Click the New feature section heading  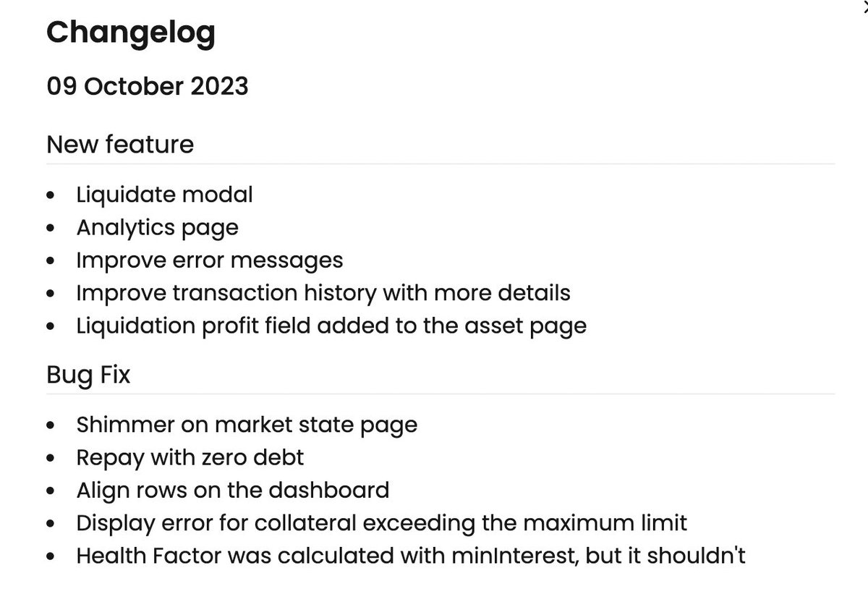[120, 145]
